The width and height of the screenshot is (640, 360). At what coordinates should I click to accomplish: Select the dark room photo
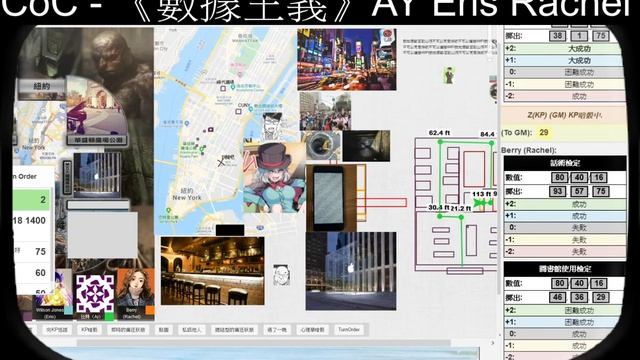366,146
